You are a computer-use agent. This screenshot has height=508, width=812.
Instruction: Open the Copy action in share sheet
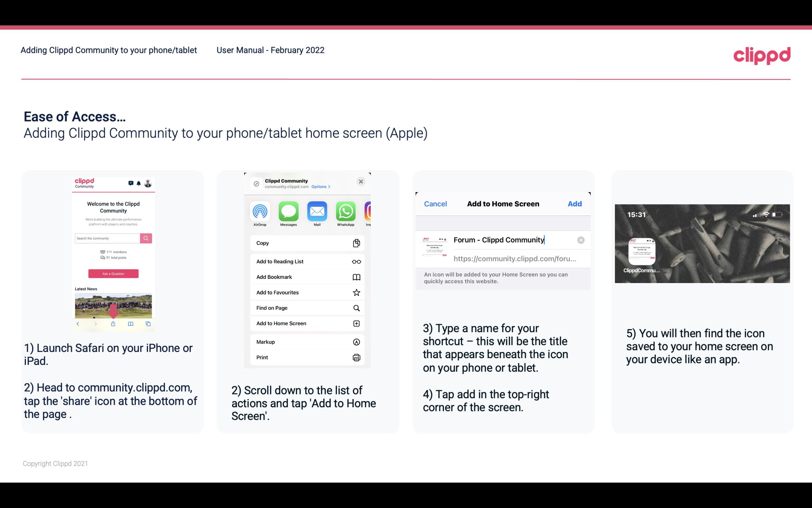[306, 243]
